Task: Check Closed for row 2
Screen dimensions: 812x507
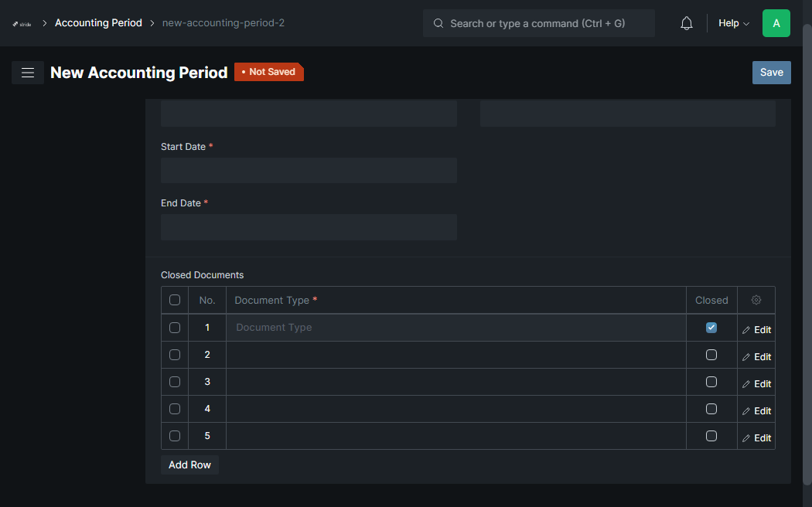Action: [711, 355]
